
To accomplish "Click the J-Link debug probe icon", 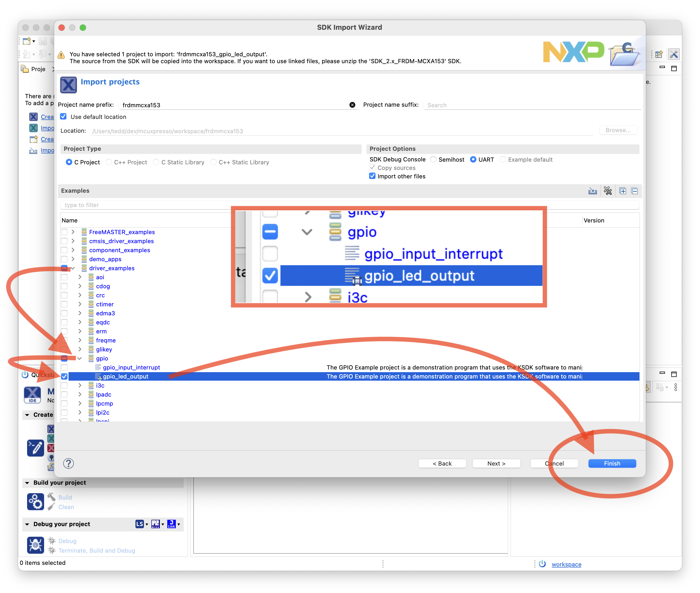I will point(172,524).
